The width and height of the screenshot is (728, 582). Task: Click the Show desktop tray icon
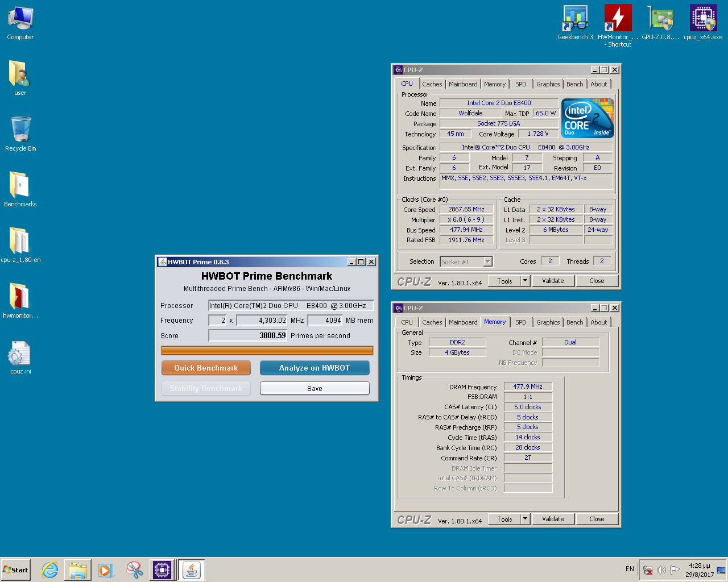[x=721, y=570]
